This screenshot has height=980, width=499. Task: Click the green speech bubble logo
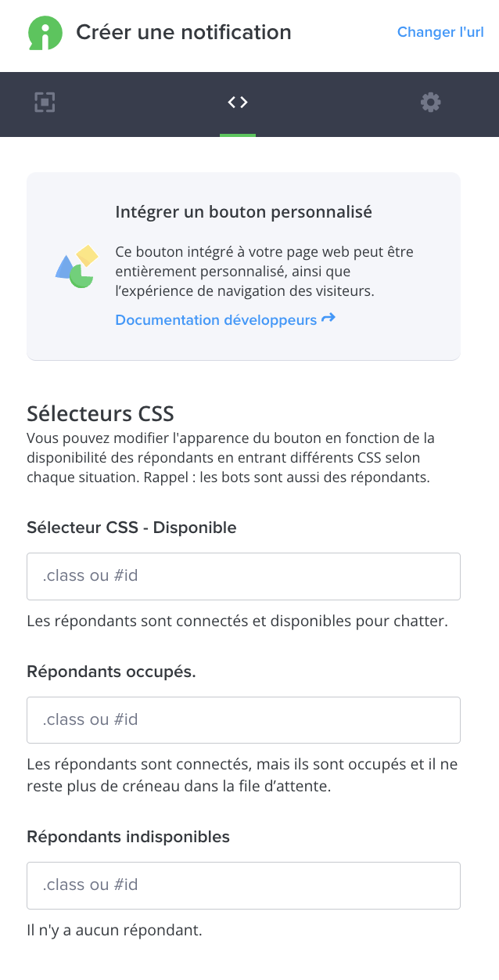click(x=45, y=33)
